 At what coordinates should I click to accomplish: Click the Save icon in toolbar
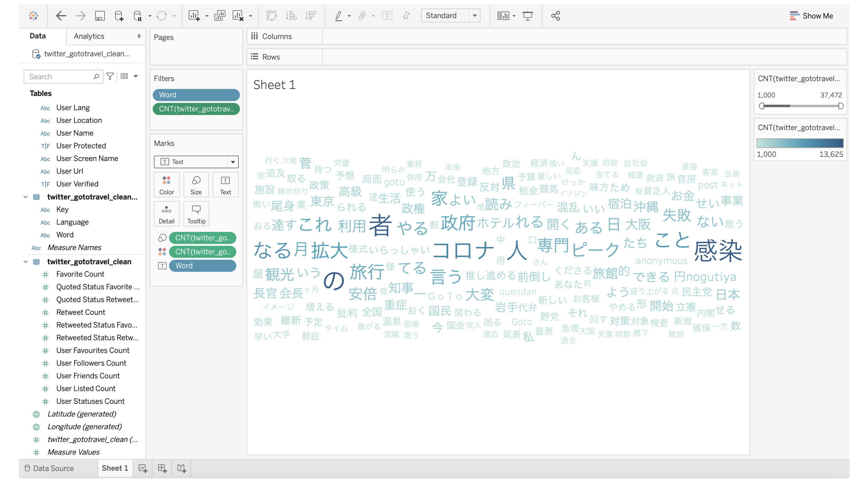[x=100, y=15]
